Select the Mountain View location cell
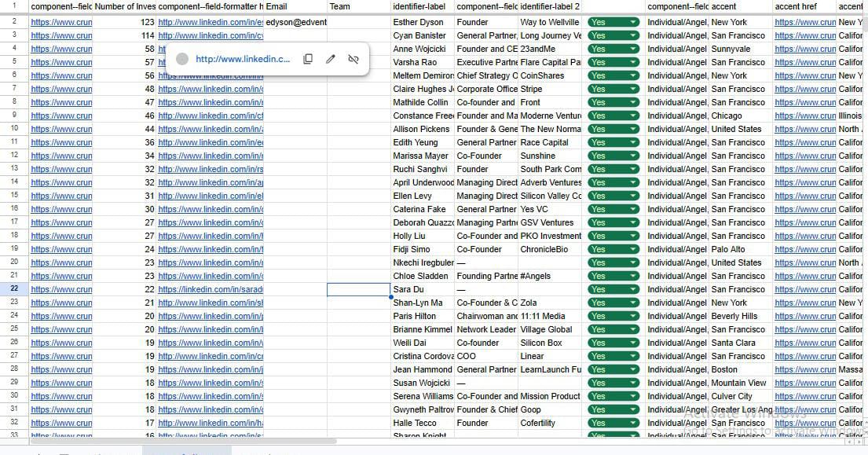Viewport: 868px width, 455px height. click(x=741, y=383)
